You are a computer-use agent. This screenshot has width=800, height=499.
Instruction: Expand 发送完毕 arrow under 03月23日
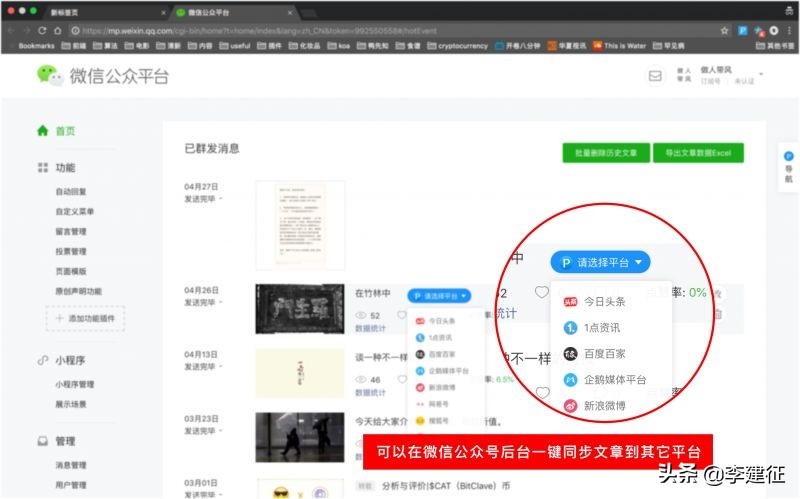click(221, 431)
